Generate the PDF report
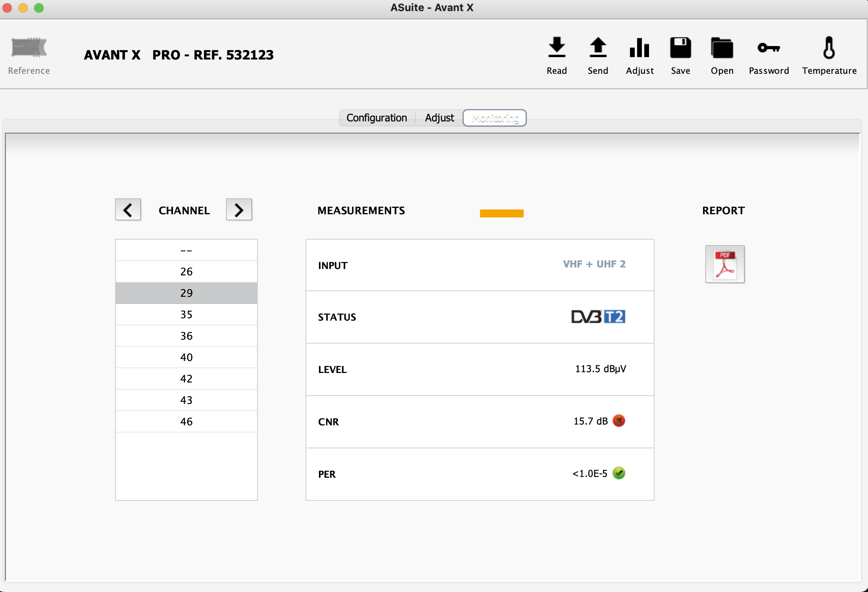The height and width of the screenshot is (592, 868). pos(725,264)
